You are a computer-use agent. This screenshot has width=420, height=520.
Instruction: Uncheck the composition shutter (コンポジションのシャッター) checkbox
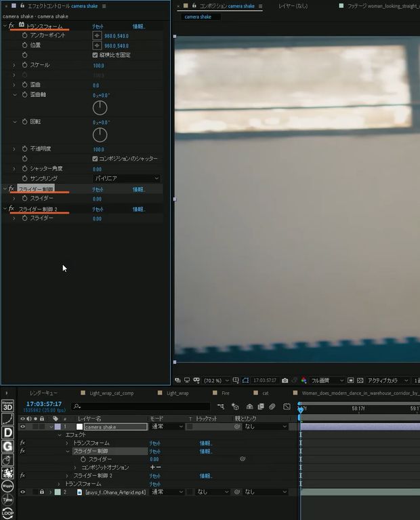(x=95, y=159)
